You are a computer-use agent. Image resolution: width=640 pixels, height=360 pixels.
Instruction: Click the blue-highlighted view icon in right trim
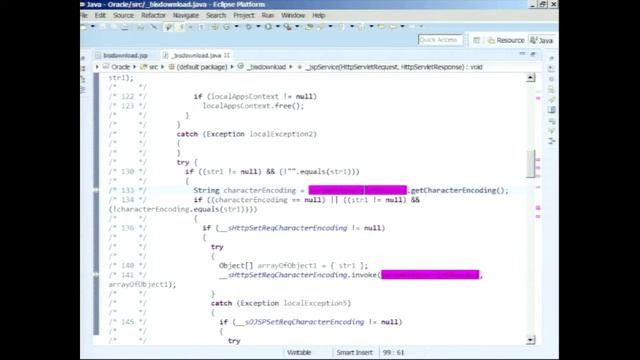point(552,110)
